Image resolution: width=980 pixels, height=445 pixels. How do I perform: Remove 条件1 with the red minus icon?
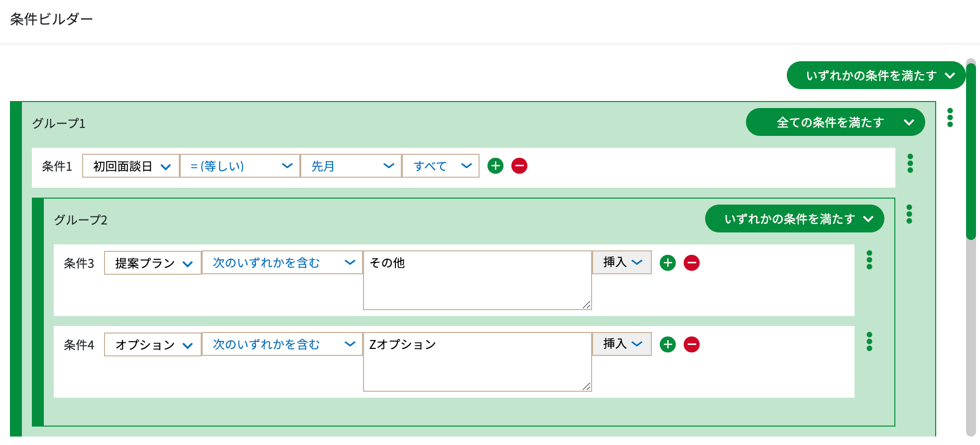(x=519, y=166)
